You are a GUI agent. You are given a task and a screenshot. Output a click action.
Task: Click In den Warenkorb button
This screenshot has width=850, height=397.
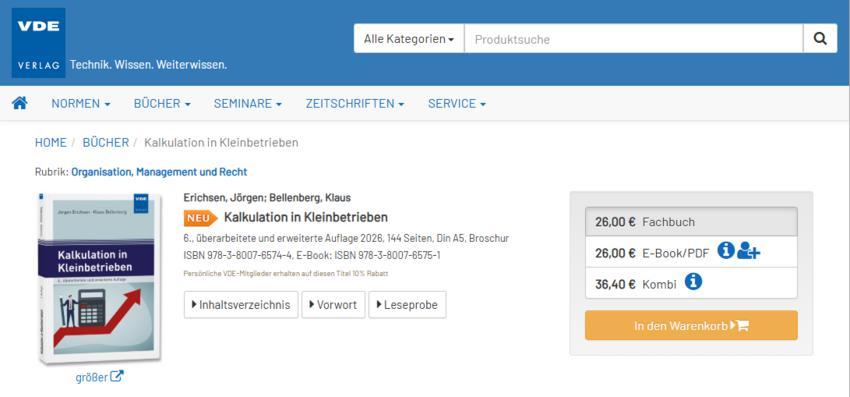[691, 325]
